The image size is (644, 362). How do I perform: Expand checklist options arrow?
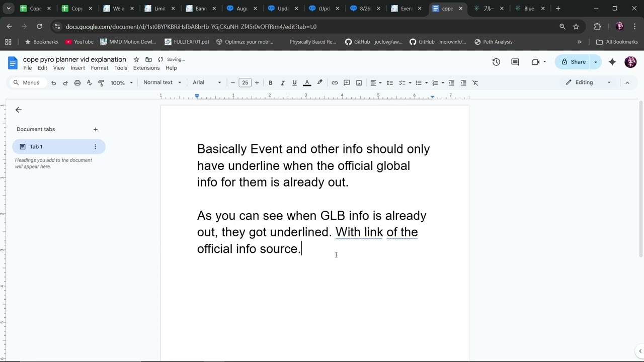(410, 83)
